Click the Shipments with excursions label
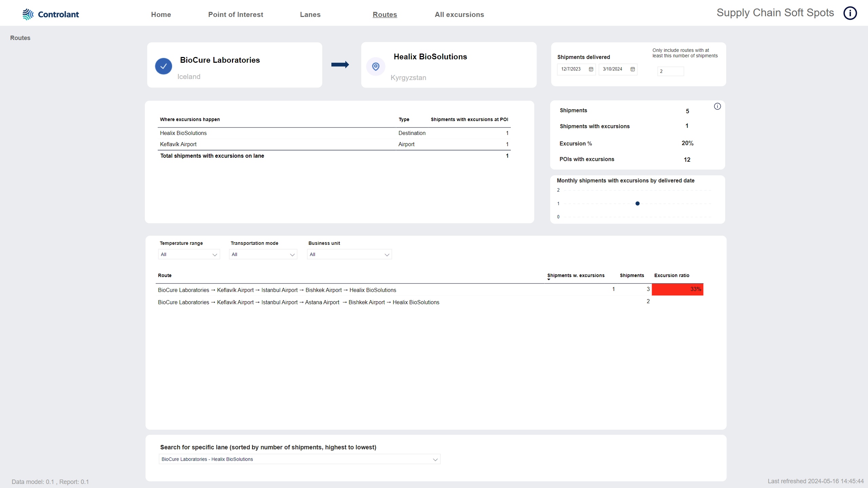Image resolution: width=868 pixels, height=488 pixels. [595, 126]
